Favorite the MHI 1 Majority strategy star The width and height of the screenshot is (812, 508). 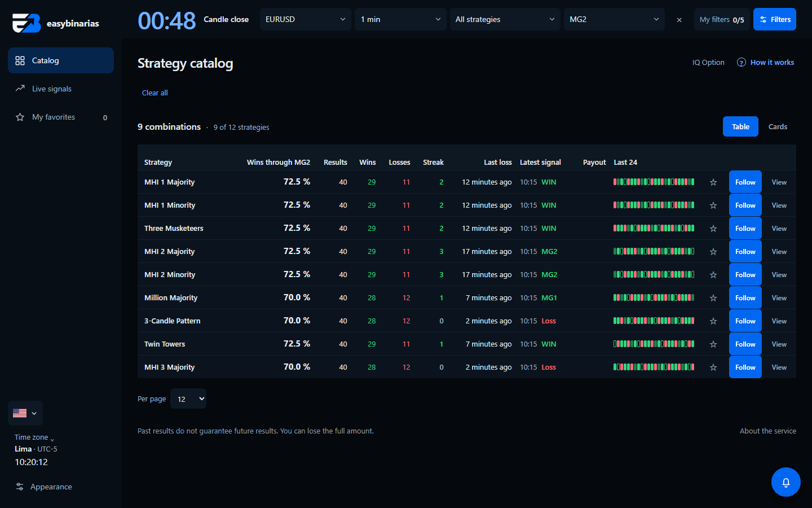click(713, 182)
